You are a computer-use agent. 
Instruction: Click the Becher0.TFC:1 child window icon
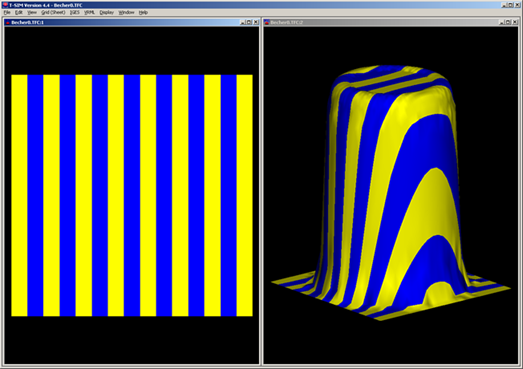pyautogui.click(x=8, y=22)
